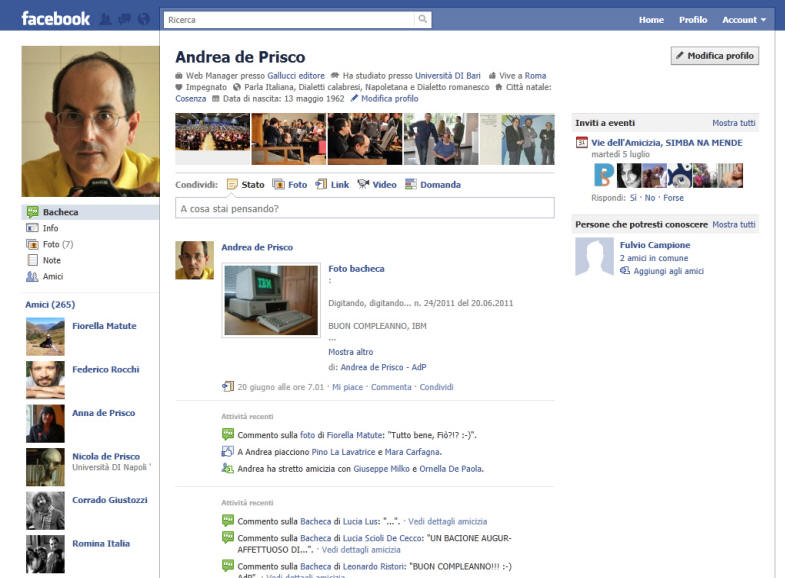Click the Amici people icon in sidebar
785x578 pixels.
point(32,276)
